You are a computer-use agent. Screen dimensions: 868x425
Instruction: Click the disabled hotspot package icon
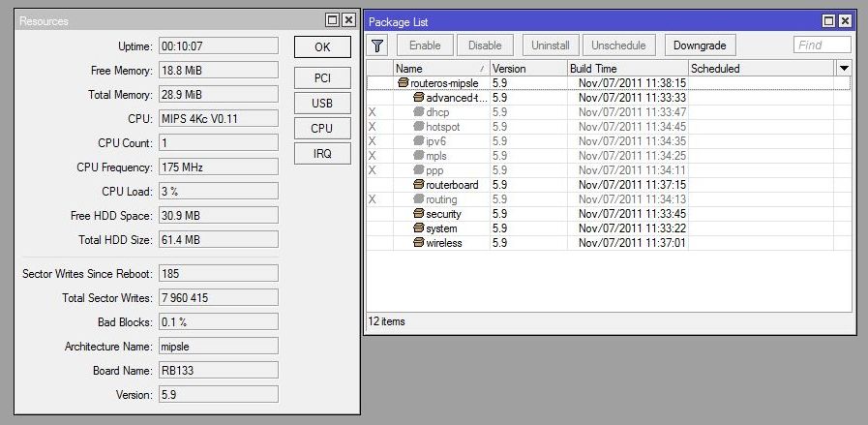pyautogui.click(x=419, y=126)
